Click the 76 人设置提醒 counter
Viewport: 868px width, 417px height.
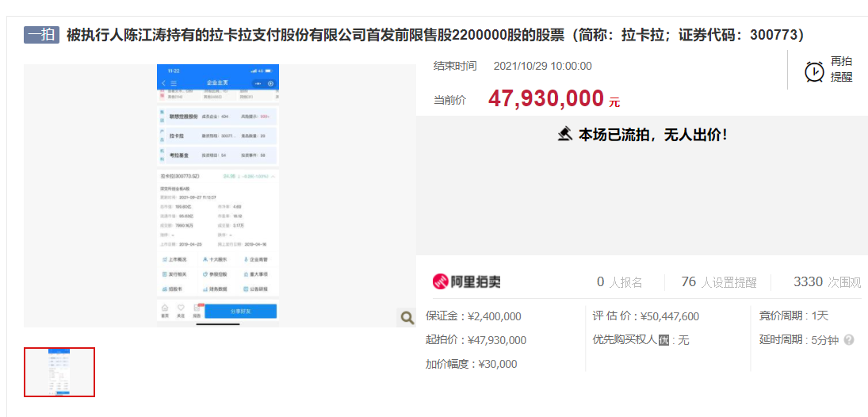(x=719, y=282)
